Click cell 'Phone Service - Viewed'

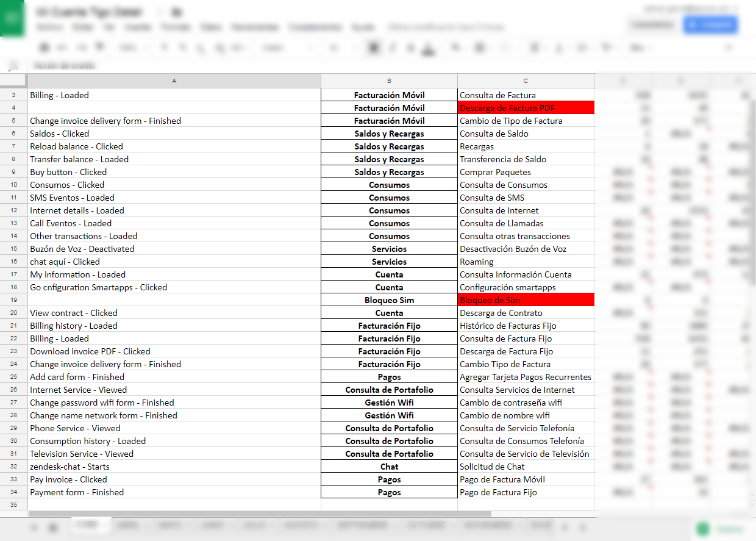coord(174,428)
